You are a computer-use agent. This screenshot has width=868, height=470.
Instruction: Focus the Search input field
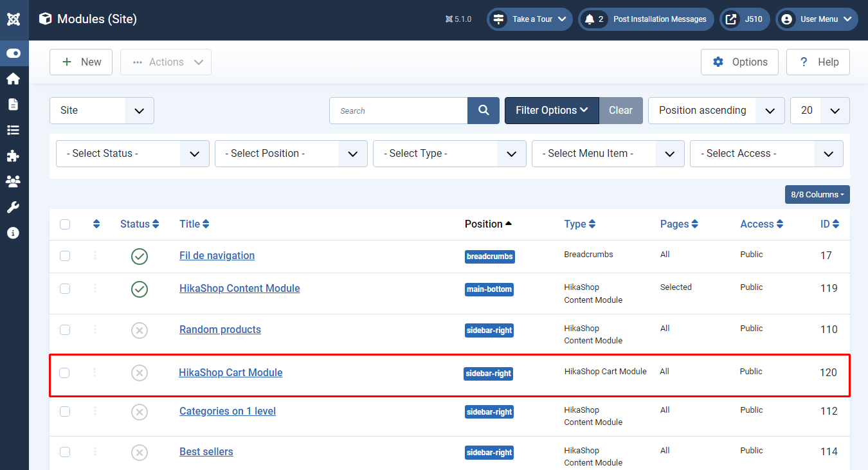(x=399, y=111)
